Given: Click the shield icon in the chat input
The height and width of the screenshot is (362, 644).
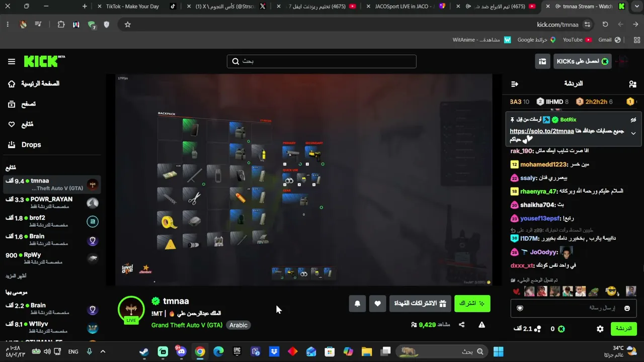Looking at the screenshot, I should coord(520,308).
